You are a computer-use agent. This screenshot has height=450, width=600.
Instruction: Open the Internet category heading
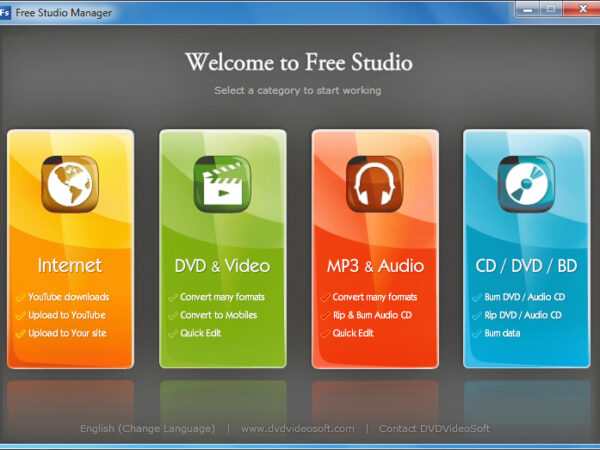(70, 266)
